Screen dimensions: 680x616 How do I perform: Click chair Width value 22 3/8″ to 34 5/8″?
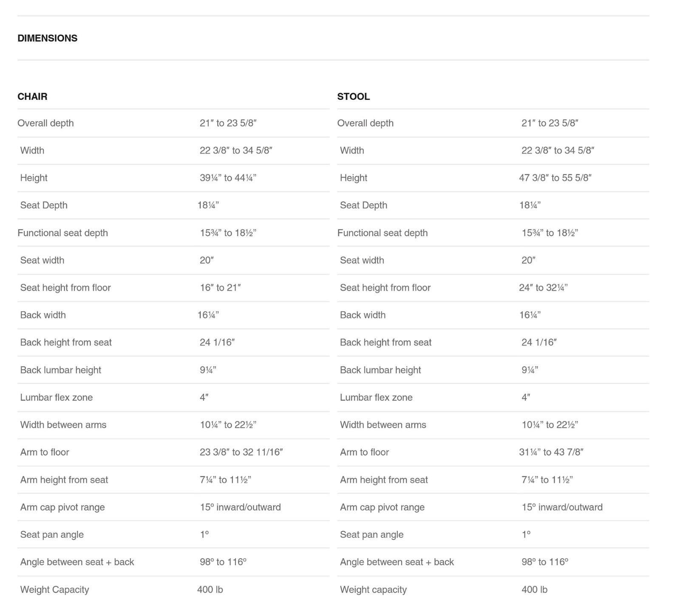236,150
